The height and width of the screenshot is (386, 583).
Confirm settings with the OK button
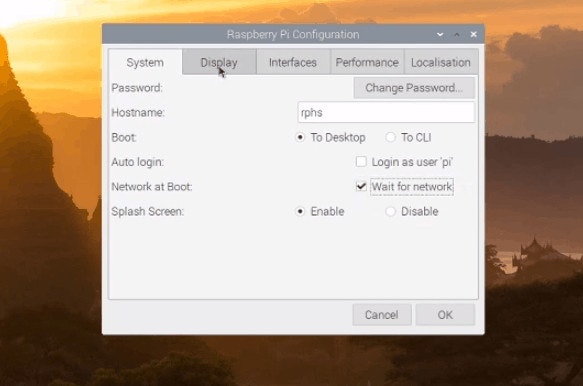pos(445,315)
